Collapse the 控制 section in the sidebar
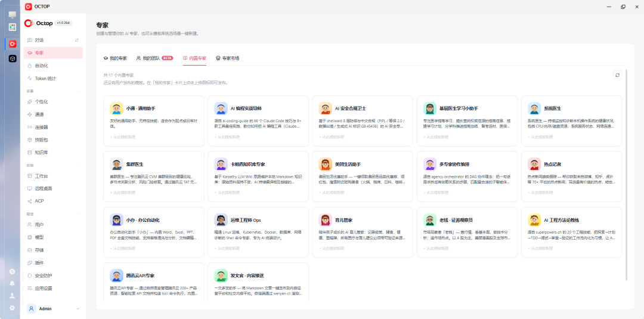This screenshot has width=644, height=319. click(79, 165)
